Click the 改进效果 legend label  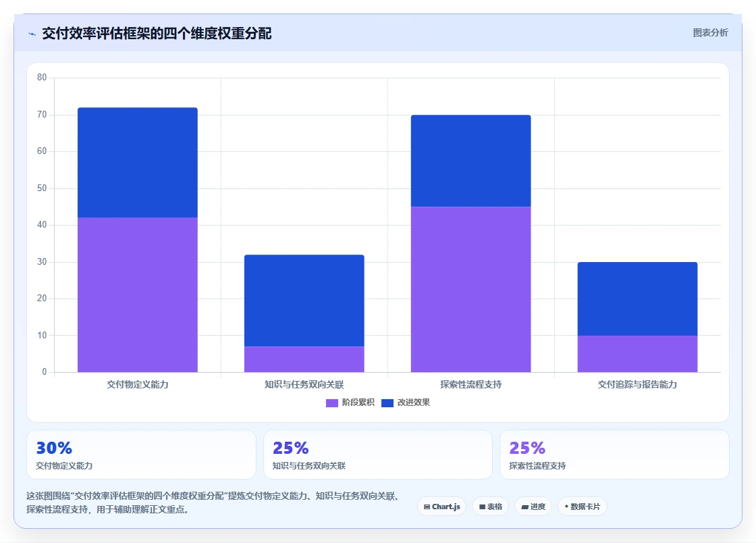coord(413,403)
